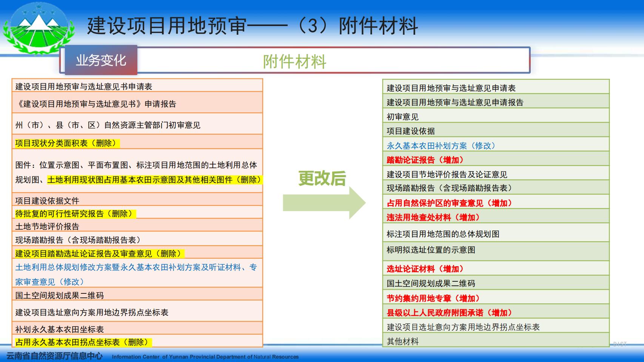Select left row 建设项目选址意向方案用地边界拐点坐标表

[137, 311]
